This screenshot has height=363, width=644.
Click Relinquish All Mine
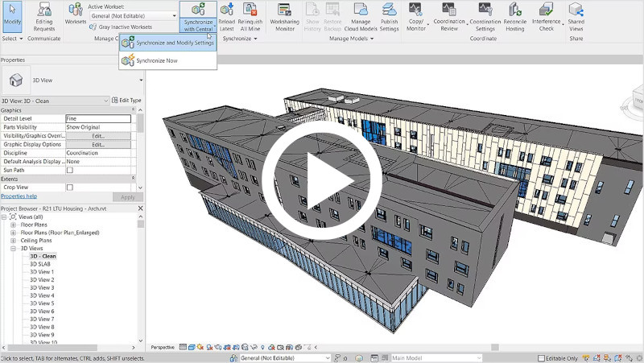click(x=250, y=17)
